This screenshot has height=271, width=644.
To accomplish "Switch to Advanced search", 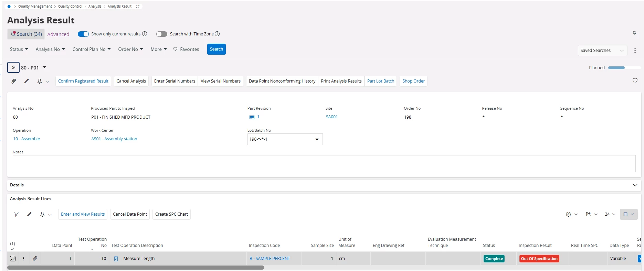I will pos(58,34).
